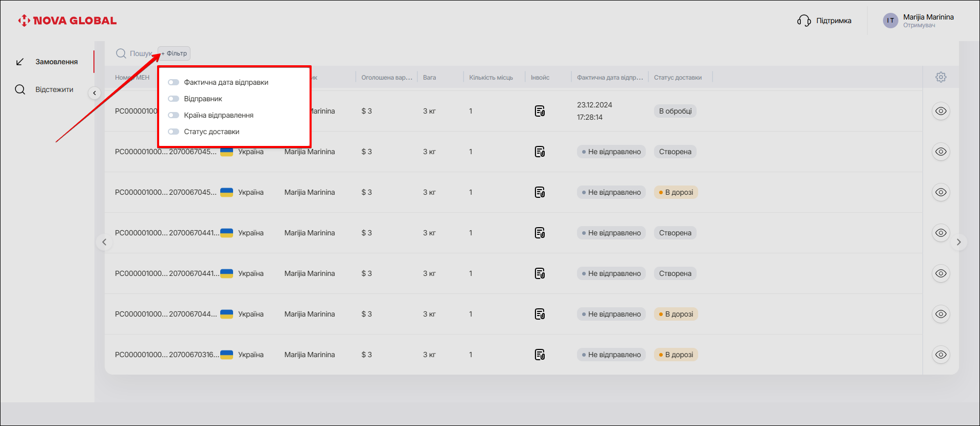Open invoice icon for last table row

(x=540, y=355)
